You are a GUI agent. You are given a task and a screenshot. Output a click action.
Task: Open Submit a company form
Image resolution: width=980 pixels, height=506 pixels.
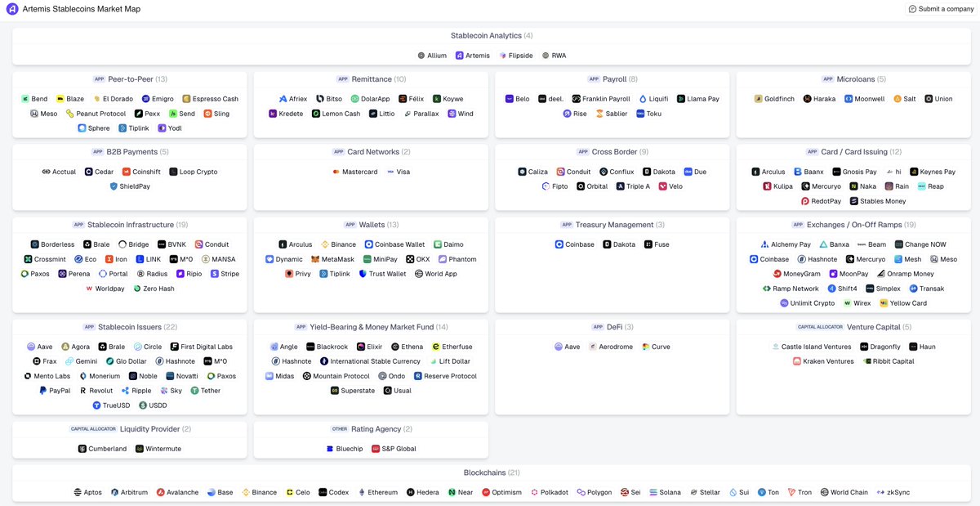[x=941, y=9]
